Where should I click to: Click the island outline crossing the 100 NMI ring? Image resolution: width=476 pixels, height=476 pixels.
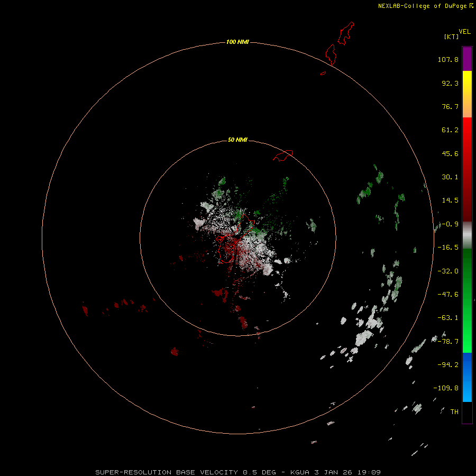click(331, 55)
